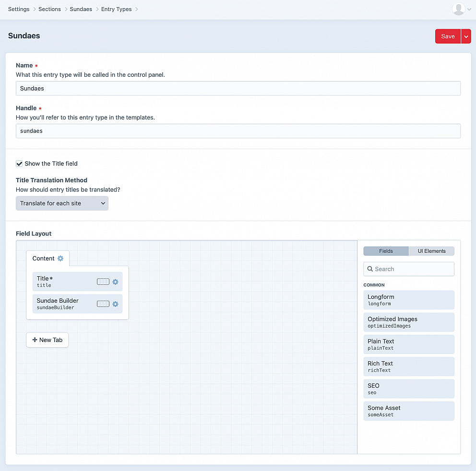This screenshot has width=476, height=471.
Task: Uncheck the Show the Title field checkbox
Action: tap(19, 163)
